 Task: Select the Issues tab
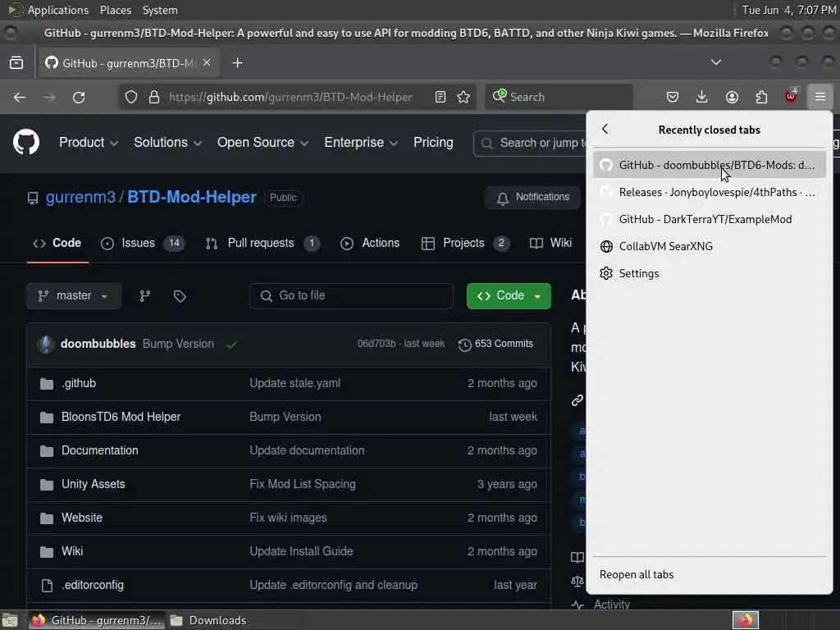(x=143, y=243)
